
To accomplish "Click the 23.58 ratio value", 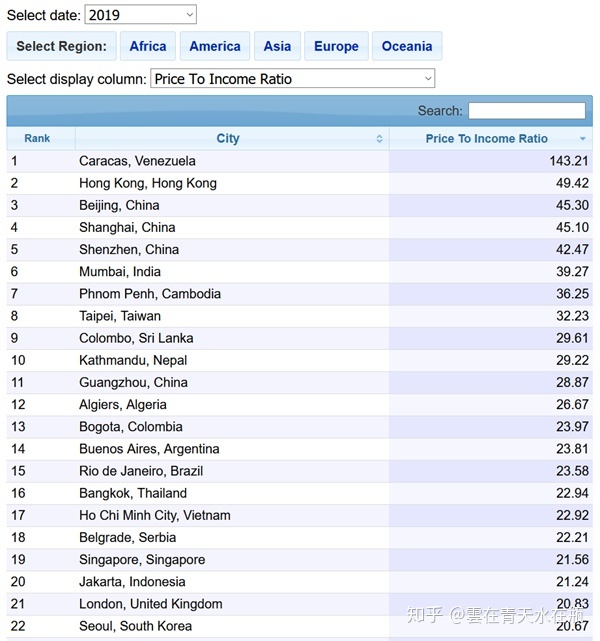I will (x=572, y=471).
